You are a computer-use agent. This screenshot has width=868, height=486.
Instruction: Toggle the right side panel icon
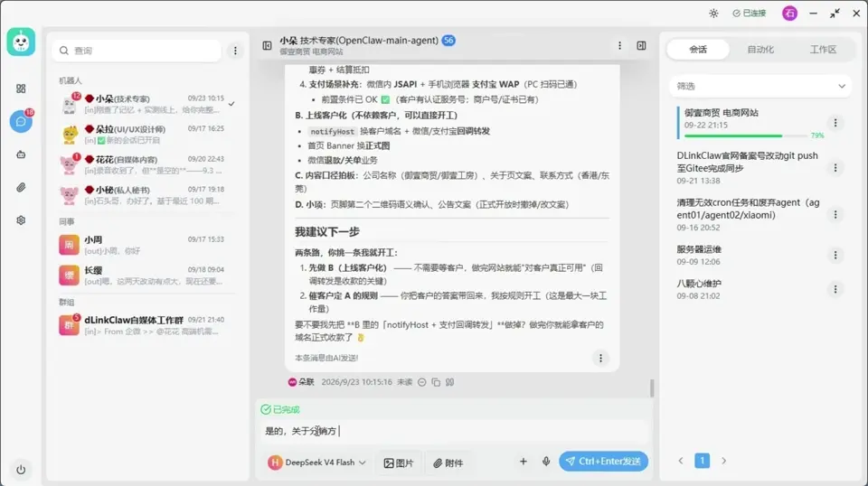pyautogui.click(x=641, y=45)
